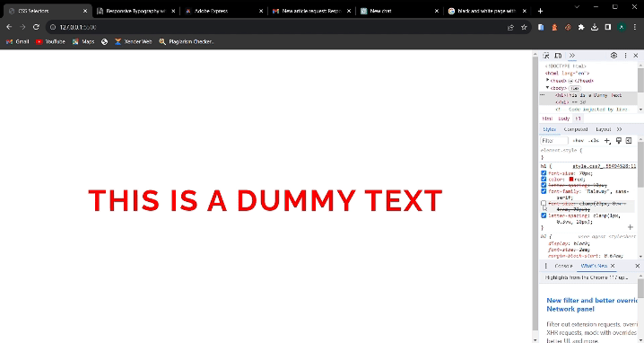The height and width of the screenshot is (343, 644).
Task: Reload the current page
Action: (36, 27)
